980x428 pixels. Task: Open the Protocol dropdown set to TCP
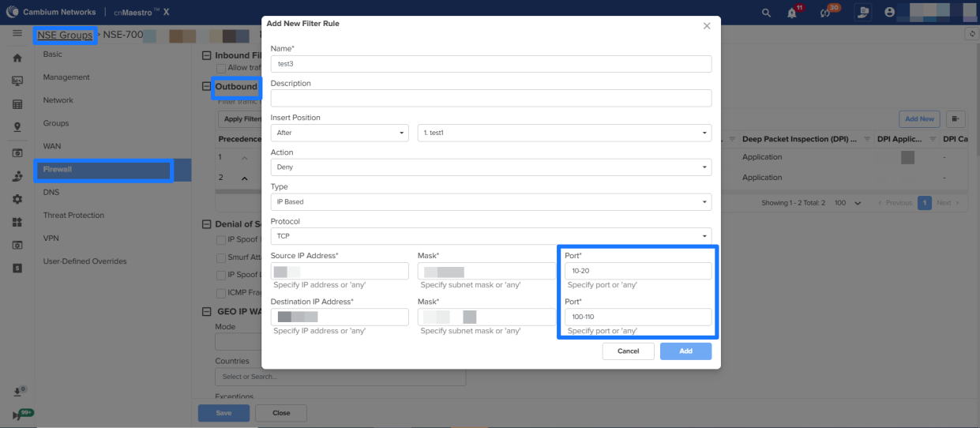(490, 236)
